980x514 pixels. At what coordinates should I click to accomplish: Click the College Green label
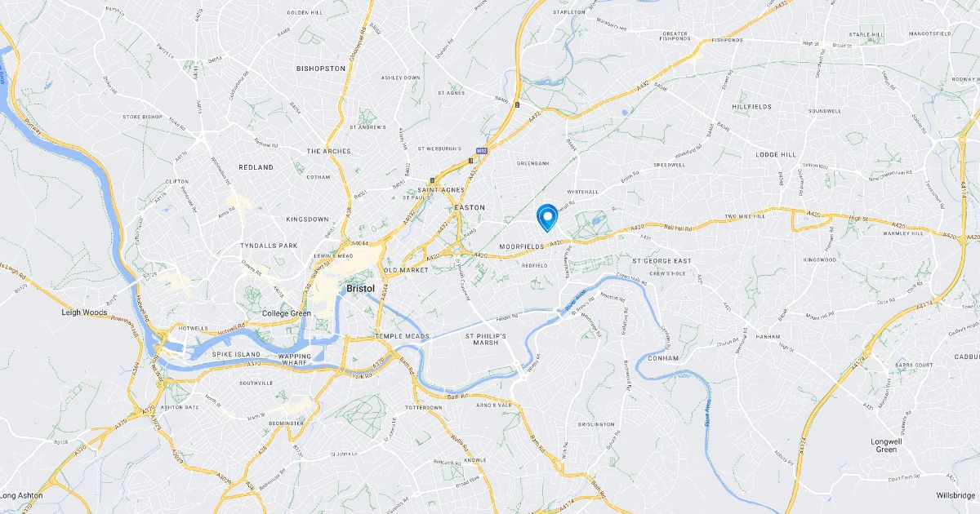click(x=287, y=313)
